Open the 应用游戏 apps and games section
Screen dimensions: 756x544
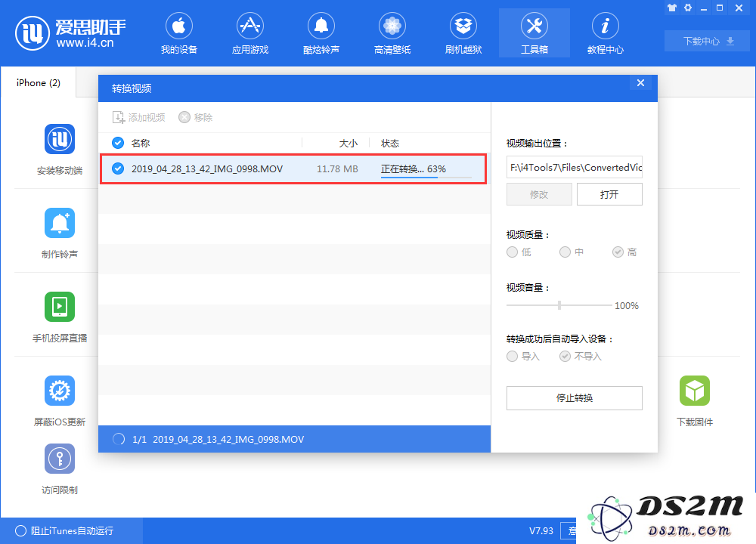249,33
